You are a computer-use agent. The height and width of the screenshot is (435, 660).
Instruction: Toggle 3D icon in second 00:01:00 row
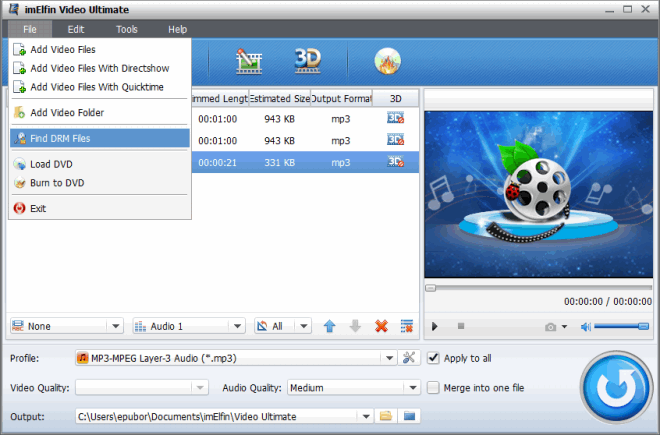click(396, 140)
